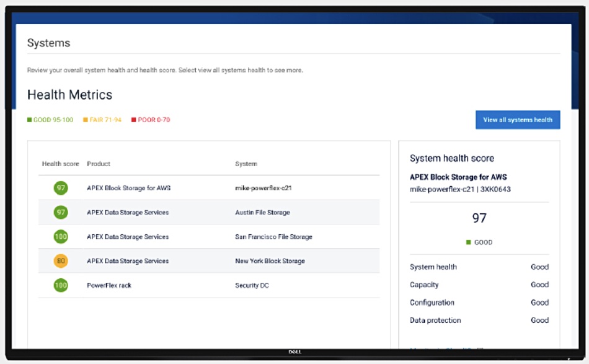Screen dimensions: 589x364
Task: Click mike-powerflex-c21 | 3XK0643 identifier text
Action: point(460,189)
